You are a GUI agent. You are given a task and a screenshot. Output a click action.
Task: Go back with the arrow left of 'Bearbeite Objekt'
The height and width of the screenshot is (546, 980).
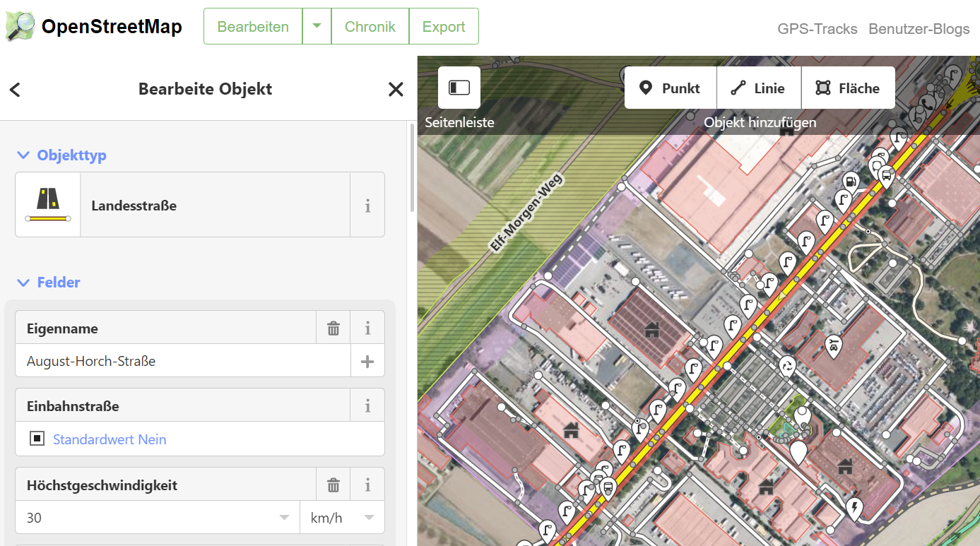[15, 89]
